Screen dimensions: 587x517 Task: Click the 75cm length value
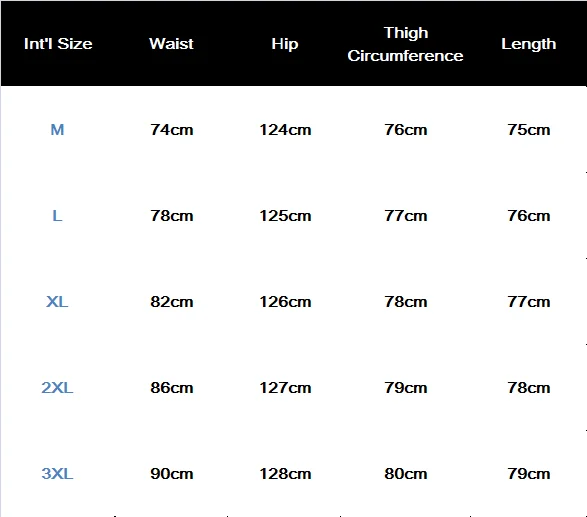(x=529, y=130)
